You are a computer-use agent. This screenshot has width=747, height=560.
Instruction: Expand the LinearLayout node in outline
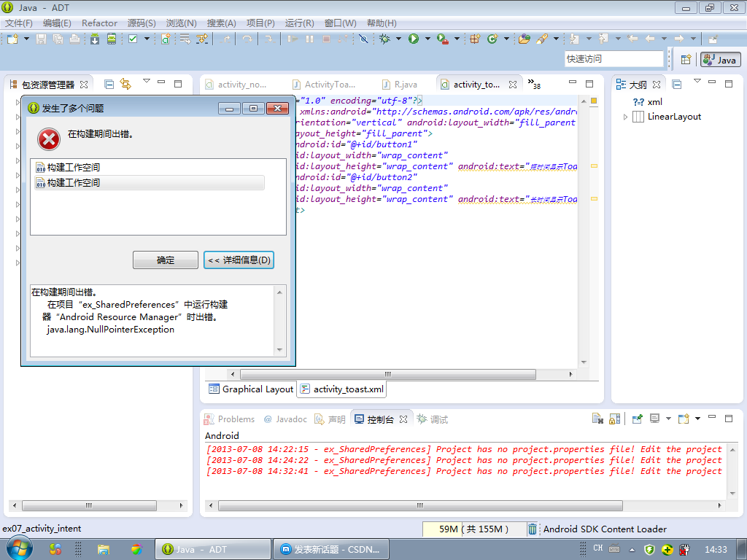[625, 117]
